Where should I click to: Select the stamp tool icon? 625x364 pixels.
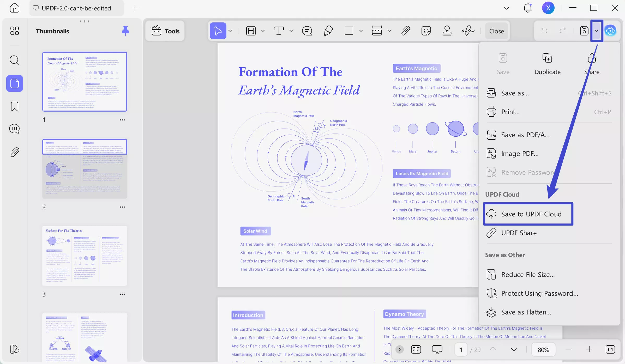click(x=447, y=31)
